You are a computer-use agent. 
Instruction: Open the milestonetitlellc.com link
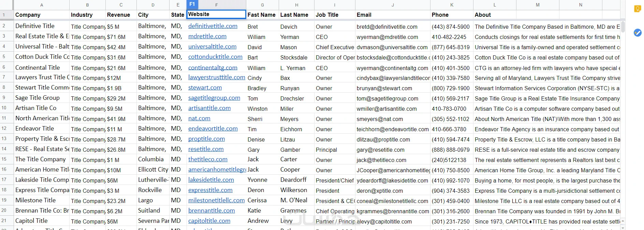point(216,200)
